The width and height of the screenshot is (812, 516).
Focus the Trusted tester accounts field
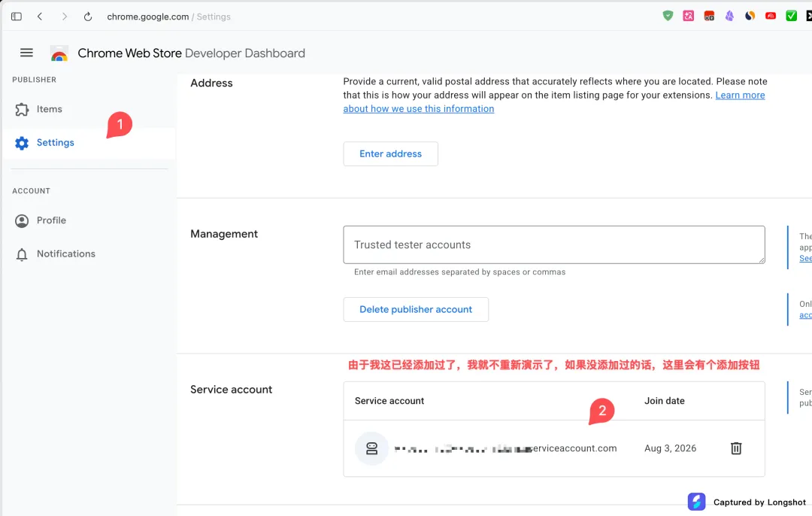[553, 244]
